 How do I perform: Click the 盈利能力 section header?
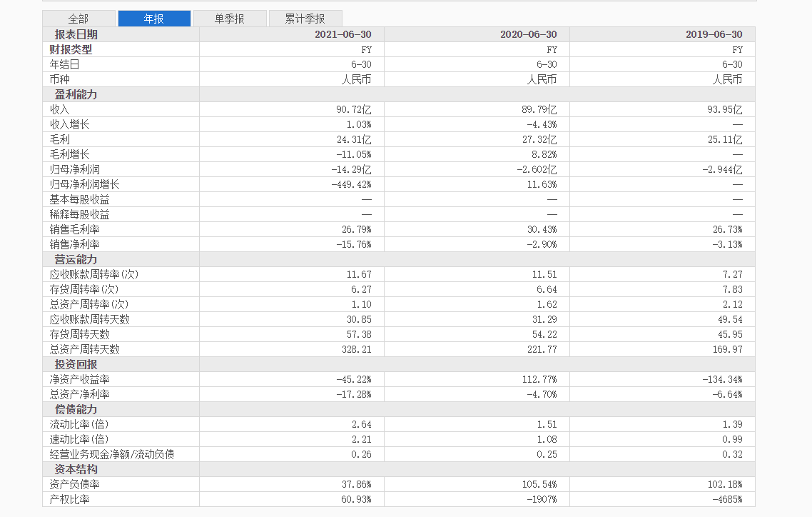(76, 94)
